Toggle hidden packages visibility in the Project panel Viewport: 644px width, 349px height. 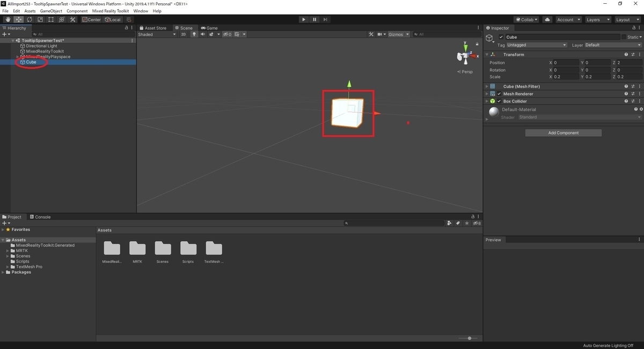477,223
